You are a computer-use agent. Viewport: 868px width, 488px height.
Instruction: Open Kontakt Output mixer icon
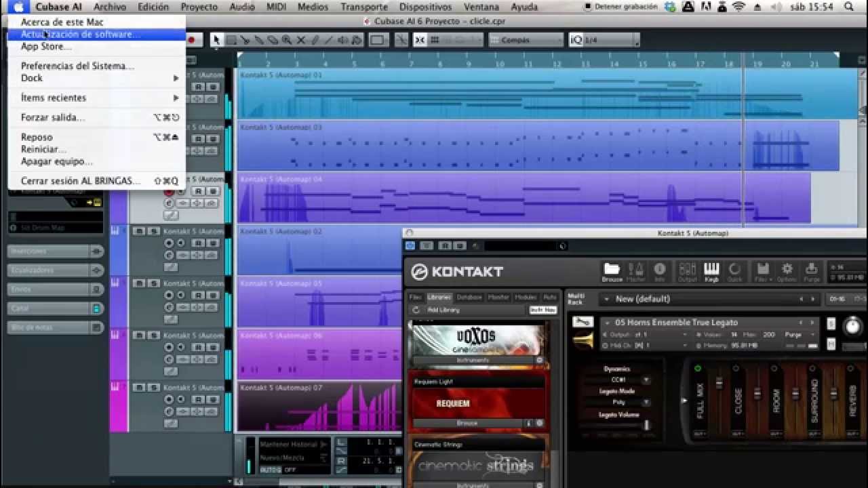[687, 272]
